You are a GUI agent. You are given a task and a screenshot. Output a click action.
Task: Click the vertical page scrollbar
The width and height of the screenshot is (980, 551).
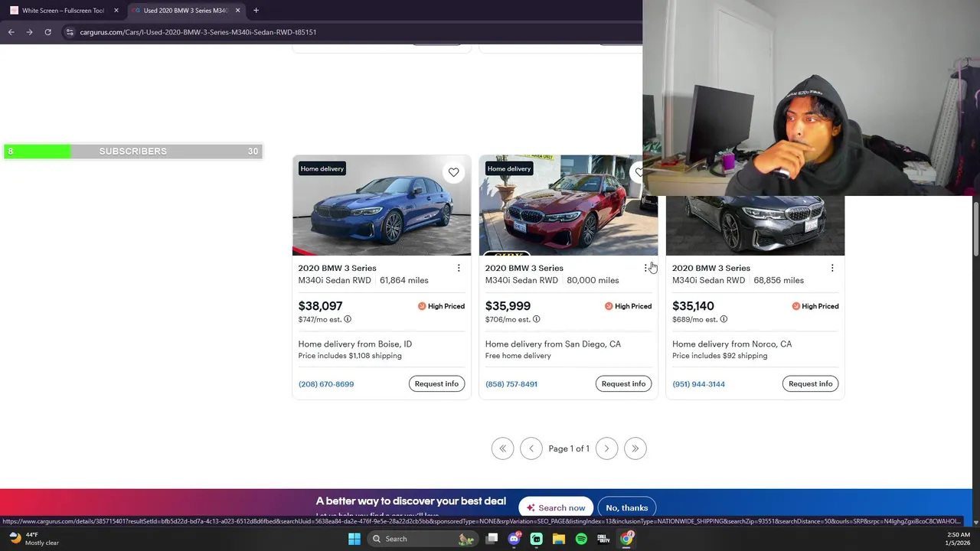click(975, 228)
